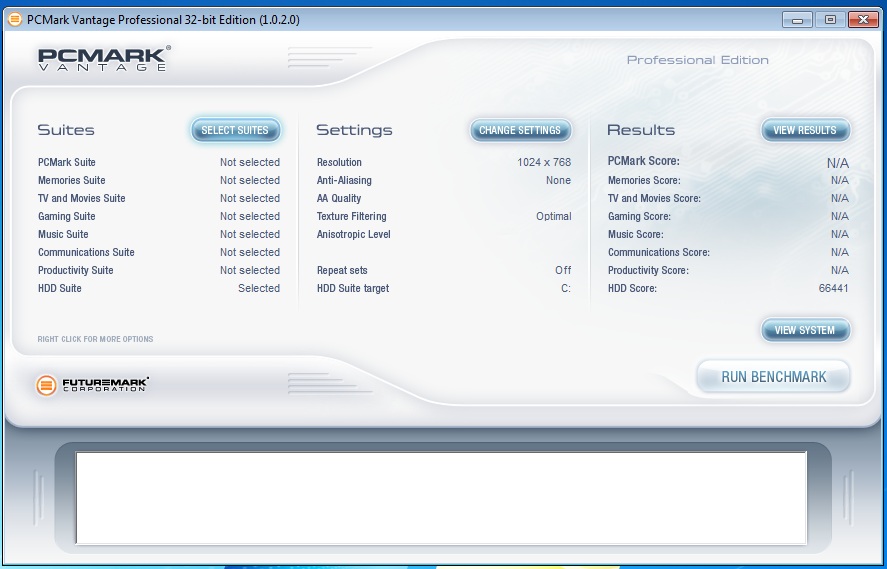The height and width of the screenshot is (569, 887).
Task: Click the Suites section heading
Action: pyautogui.click(x=66, y=130)
